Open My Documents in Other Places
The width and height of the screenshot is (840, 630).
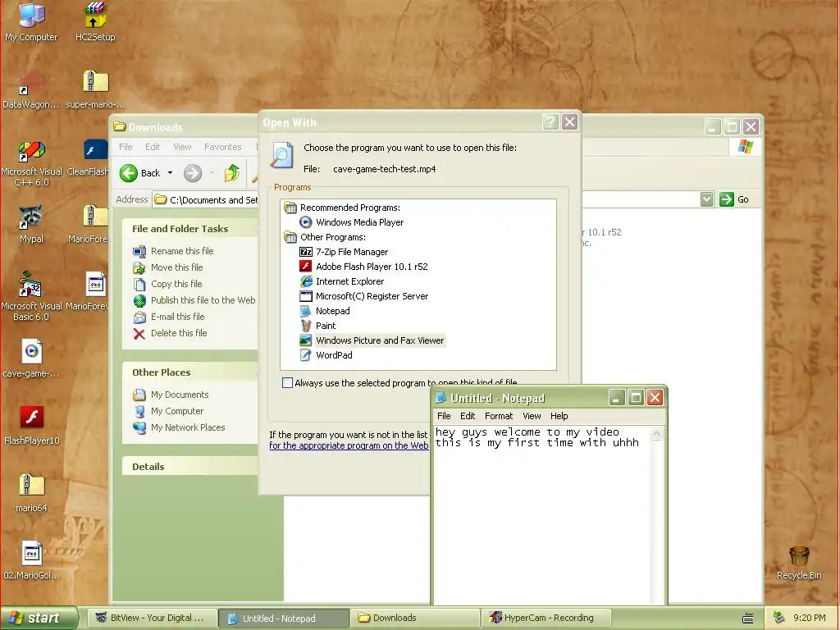171,395
